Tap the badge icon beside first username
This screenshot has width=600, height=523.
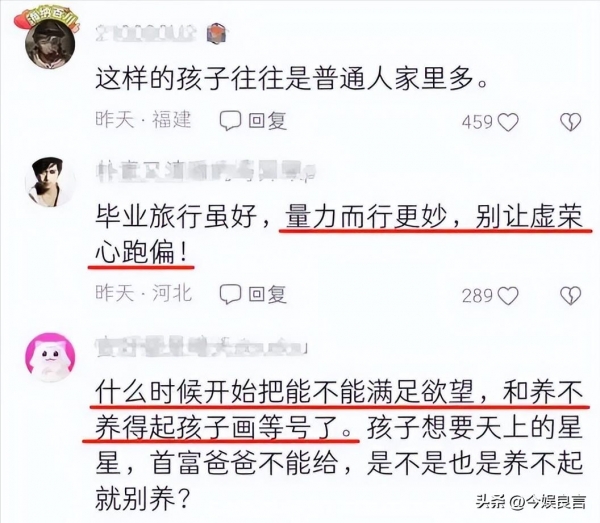(x=217, y=33)
